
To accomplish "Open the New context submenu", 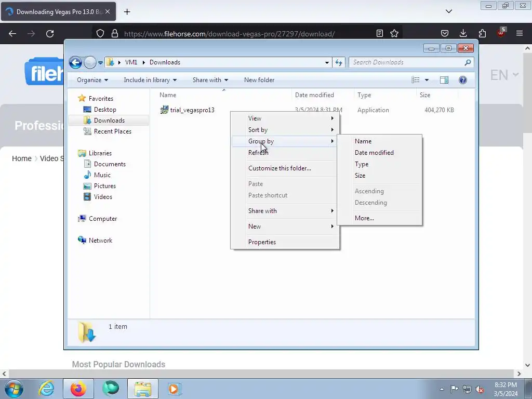I will pos(285,227).
